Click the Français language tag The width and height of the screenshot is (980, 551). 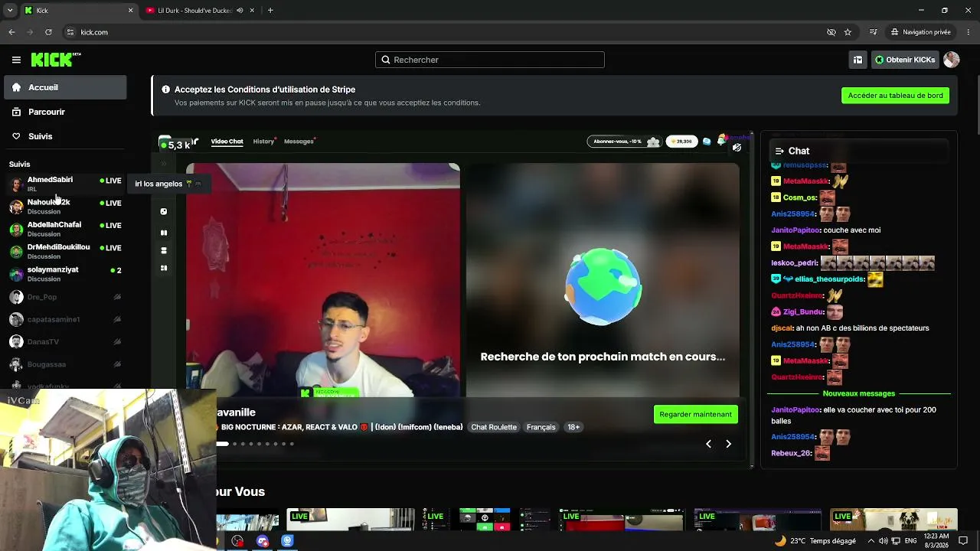click(541, 427)
